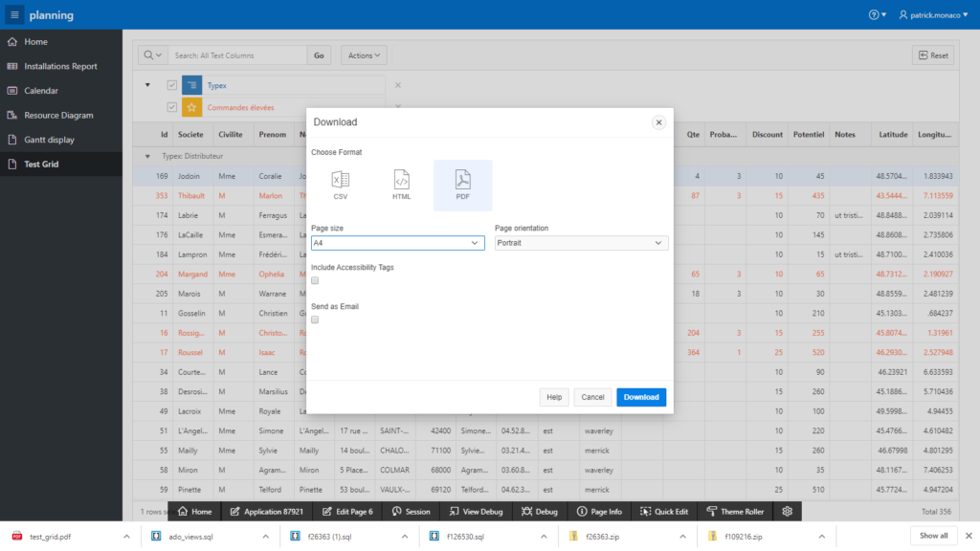Open the search column selector dropdown
This screenshot has width=980, height=551.
click(153, 55)
